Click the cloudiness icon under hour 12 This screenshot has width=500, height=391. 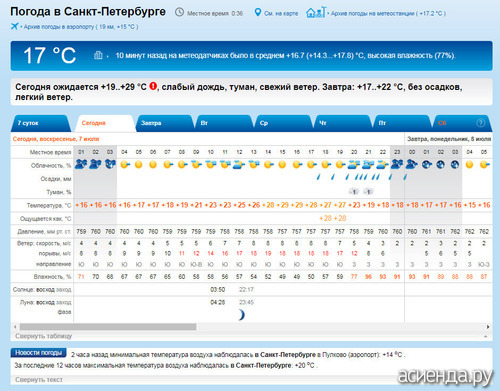point(239,165)
